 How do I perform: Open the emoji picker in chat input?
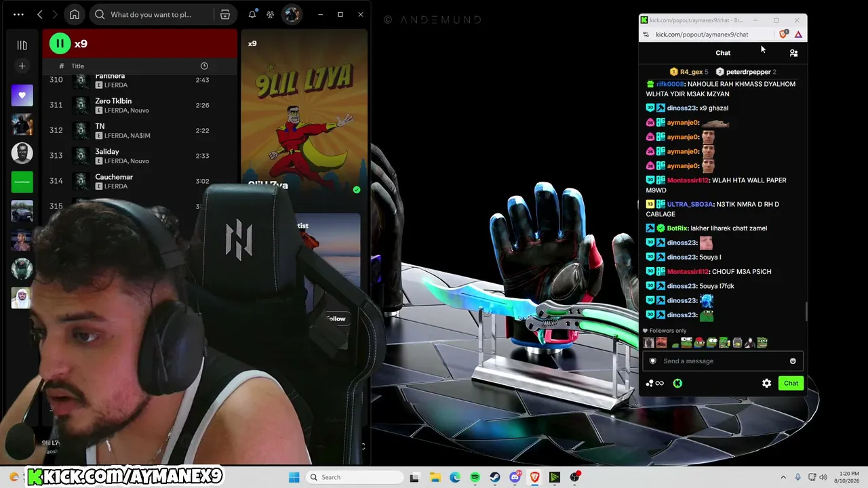click(x=793, y=361)
